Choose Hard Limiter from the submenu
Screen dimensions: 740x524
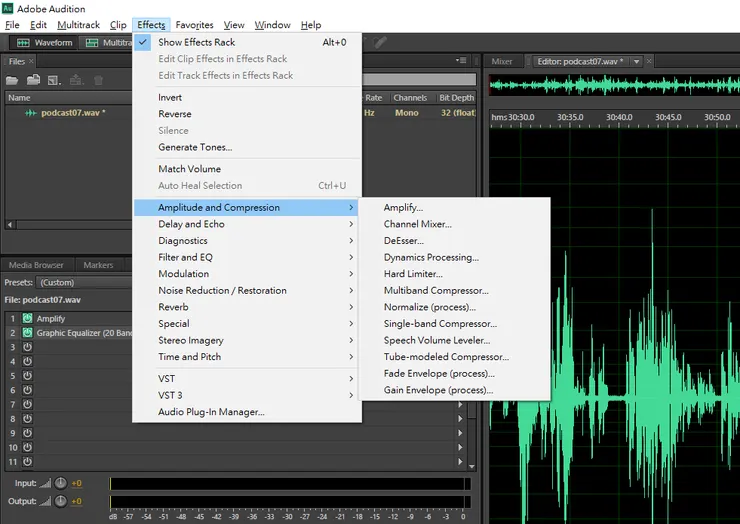click(x=413, y=274)
